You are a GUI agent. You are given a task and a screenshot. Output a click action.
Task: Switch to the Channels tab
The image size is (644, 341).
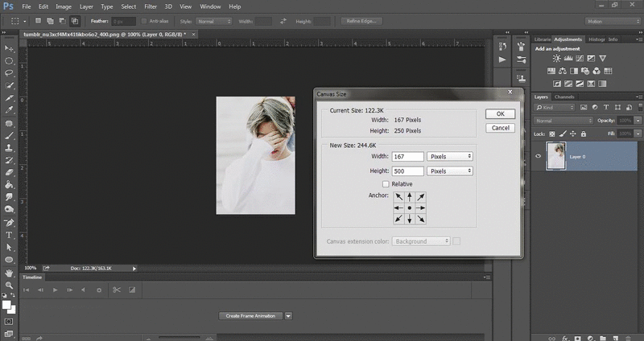tap(564, 97)
